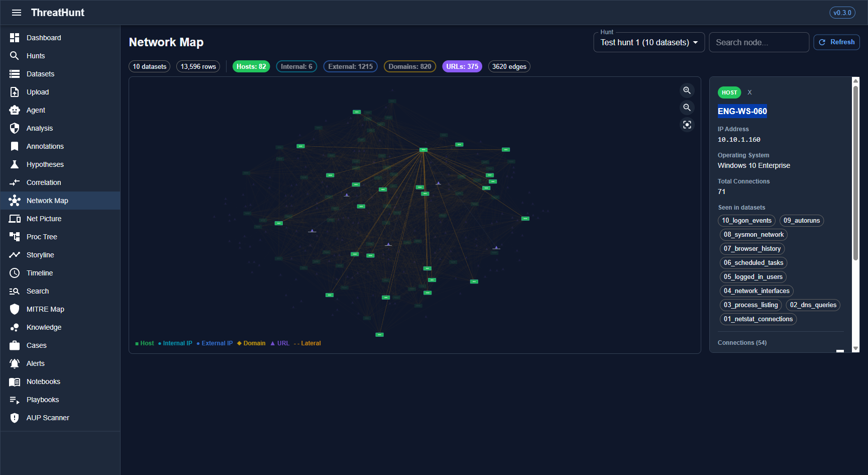Image resolution: width=868 pixels, height=475 pixels.
Task: Open the Alerts bell icon
Action: coord(15,363)
